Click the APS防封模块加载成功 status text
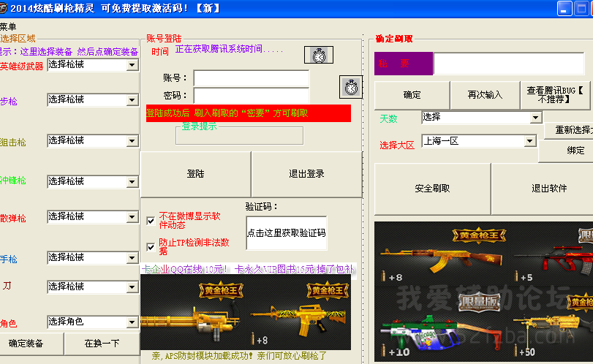 tap(239, 356)
